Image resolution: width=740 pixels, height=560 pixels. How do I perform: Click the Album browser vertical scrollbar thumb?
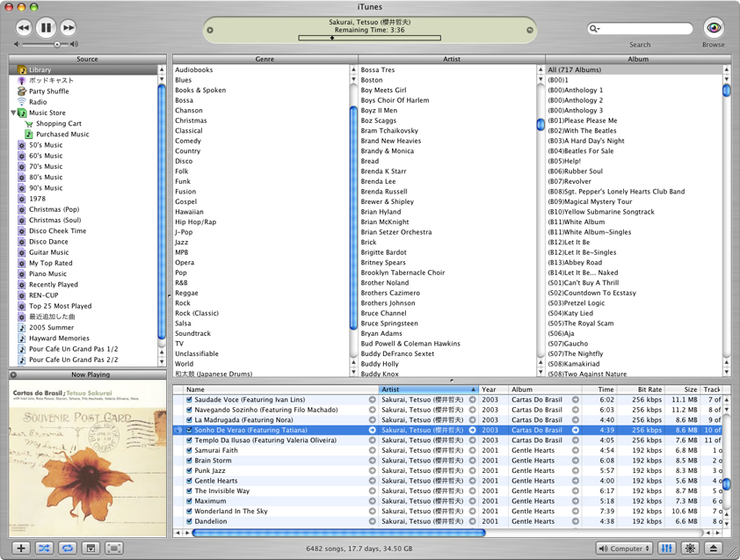[x=727, y=90]
